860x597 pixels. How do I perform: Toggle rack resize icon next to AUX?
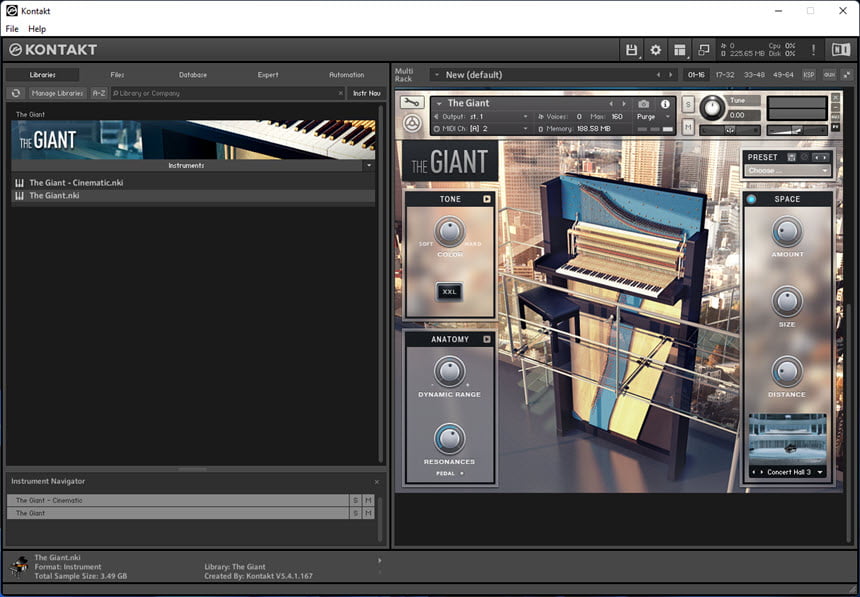tap(847, 75)
